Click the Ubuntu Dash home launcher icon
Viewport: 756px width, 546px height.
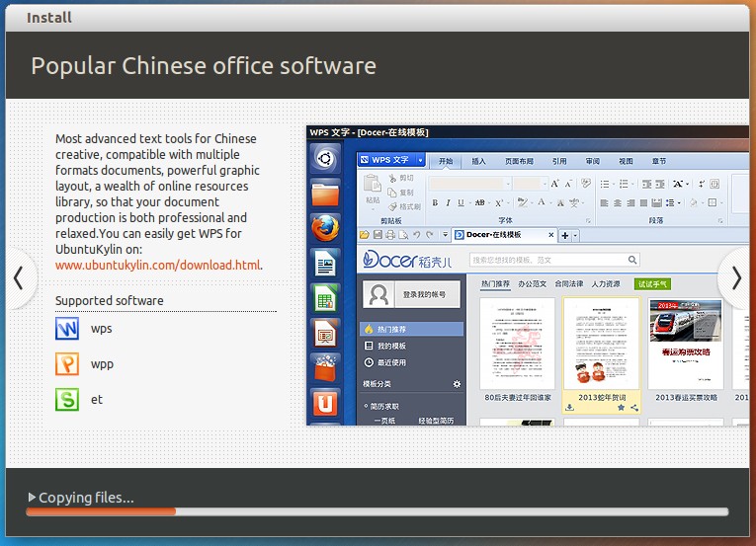coord(325,159)
